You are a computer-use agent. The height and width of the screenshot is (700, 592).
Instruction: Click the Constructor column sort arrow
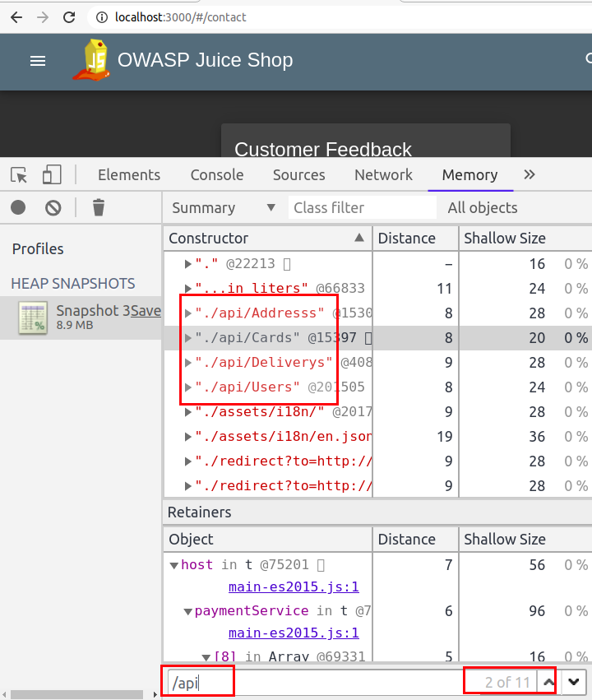[359, 238]
